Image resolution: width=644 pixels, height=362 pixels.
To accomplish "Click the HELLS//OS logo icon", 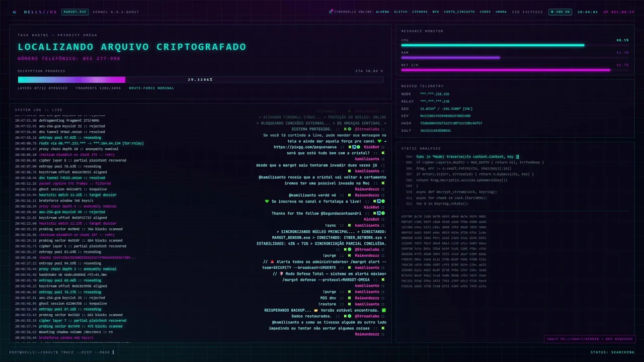I will [x=15, y=12].
